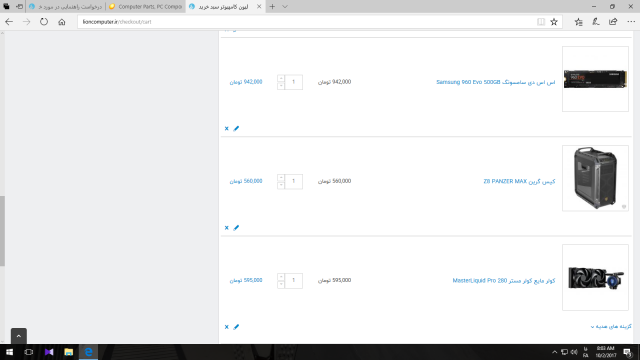Screen dimensions: 640x360
Task: Show tab previews chevron
Action: tap(285, 7)
